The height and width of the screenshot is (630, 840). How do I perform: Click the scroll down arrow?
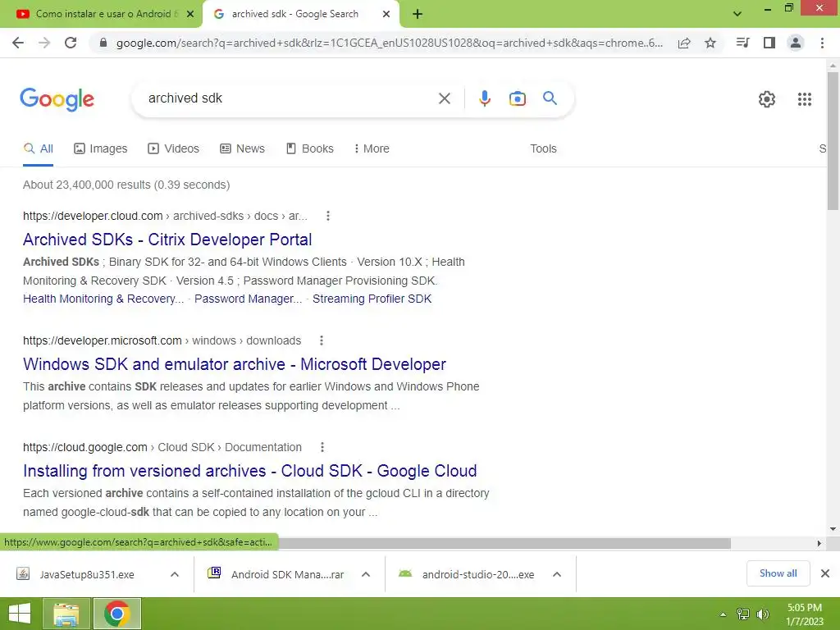pyautogui.click(x=833, y=529)
